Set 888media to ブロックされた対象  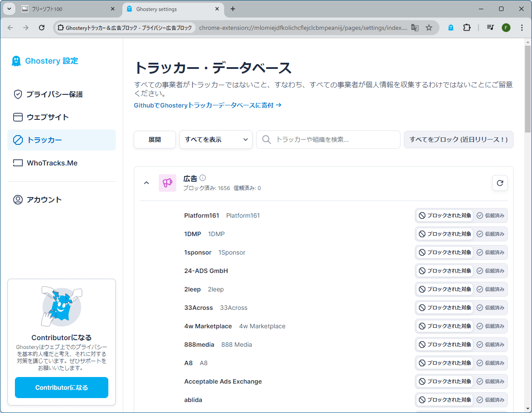(445, 345)
